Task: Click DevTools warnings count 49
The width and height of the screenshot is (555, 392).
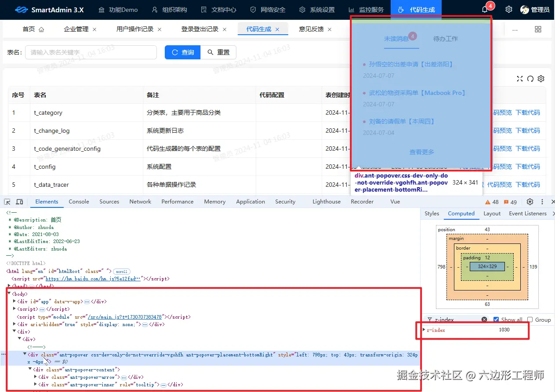Action: pos(510,202)
